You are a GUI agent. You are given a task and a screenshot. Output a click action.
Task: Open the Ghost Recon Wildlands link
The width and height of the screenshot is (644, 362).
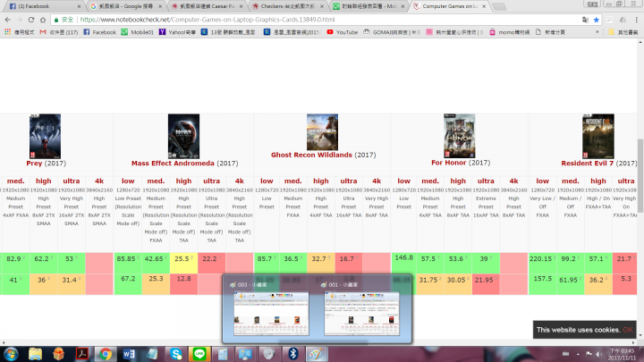pos(311,155)
